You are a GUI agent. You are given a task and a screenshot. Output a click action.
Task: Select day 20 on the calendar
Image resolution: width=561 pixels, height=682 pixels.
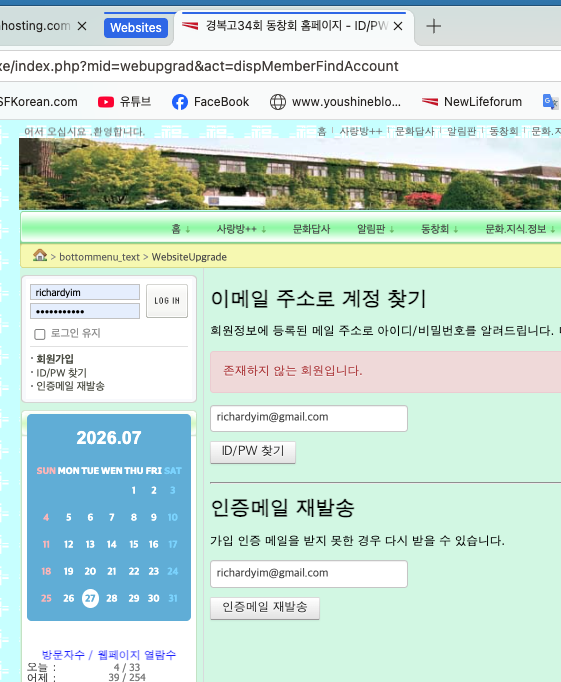90,571
